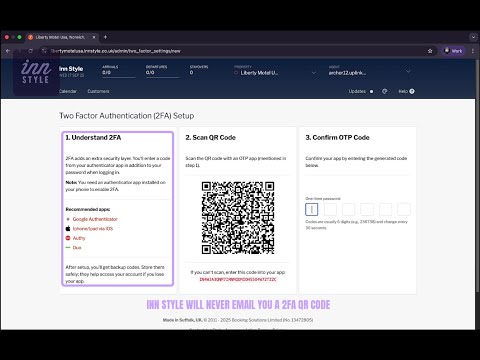This screenshot has width=480, height=360.
Task: Click the '1. Understand 2FA' heading
Action: pyautogui.click(x=93, y=138)
